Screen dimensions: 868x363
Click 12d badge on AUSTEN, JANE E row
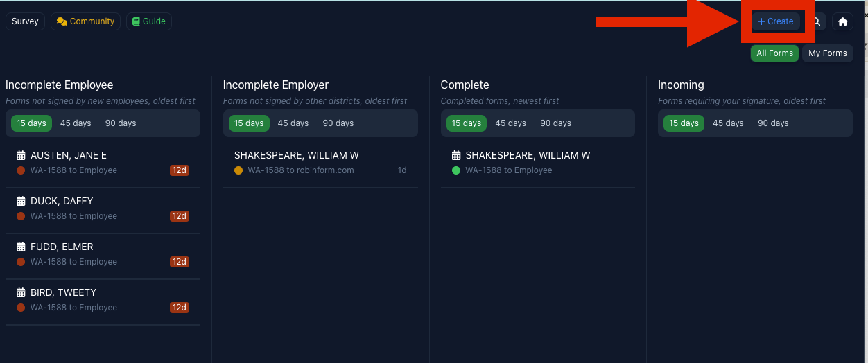[x=180, y=170]
